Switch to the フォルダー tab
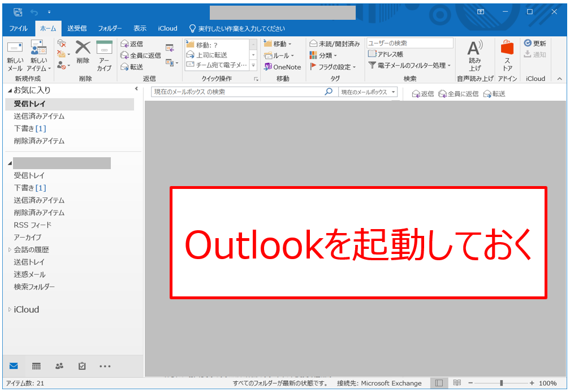This screenshot has height=392, width=570. 110,28
